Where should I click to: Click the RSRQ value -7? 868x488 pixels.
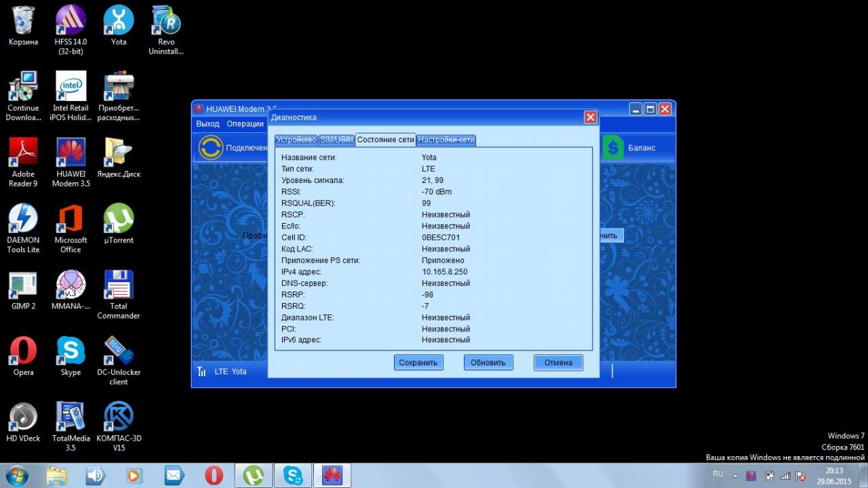click(x=425, y=306)
